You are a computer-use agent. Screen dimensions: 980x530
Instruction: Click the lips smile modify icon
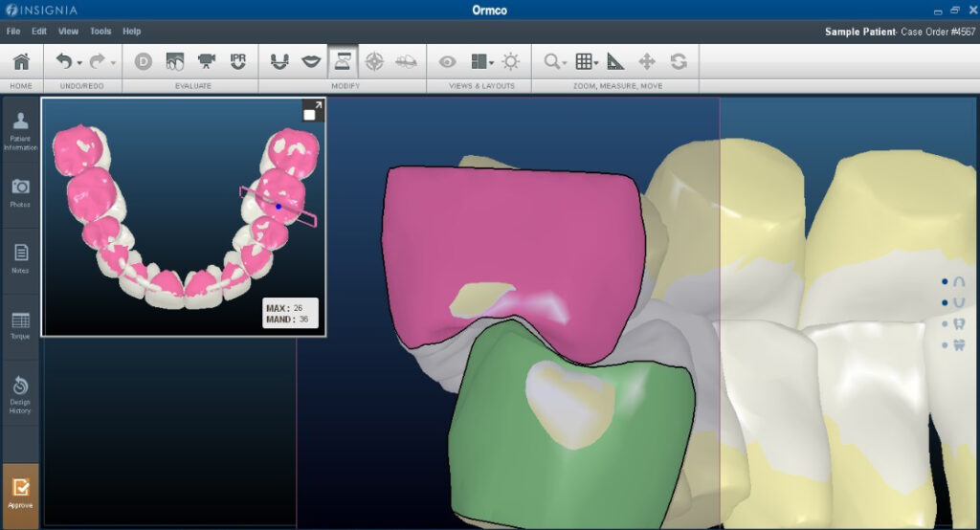pyautogui.click(x=311, y=62)
